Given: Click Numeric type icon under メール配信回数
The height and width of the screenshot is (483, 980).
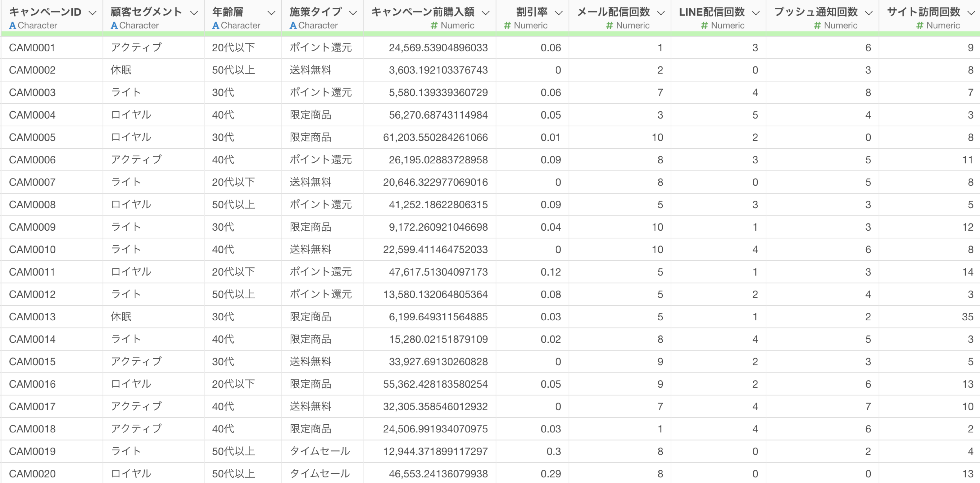Looking at the screenshot, I should tap(610, 25).
